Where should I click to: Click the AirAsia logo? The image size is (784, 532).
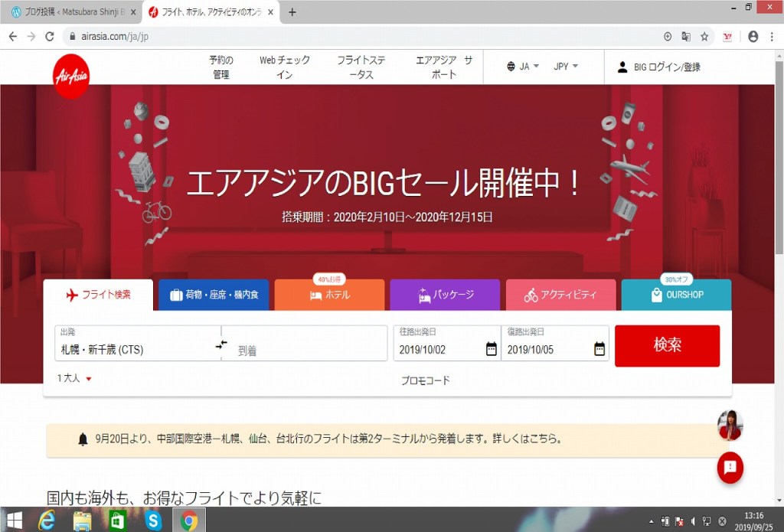71,76
